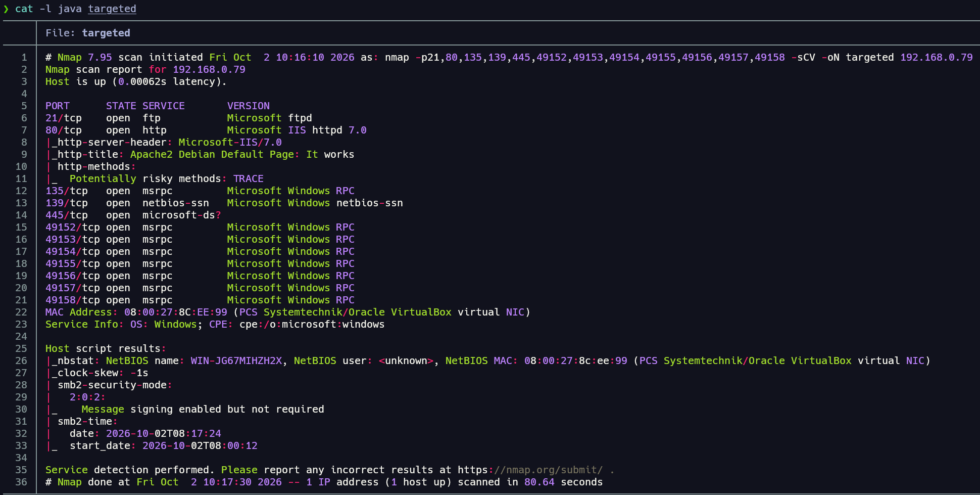
Task: Click the 'Microsoft-IIS/7.0' server header value
Action: point(230,142)
